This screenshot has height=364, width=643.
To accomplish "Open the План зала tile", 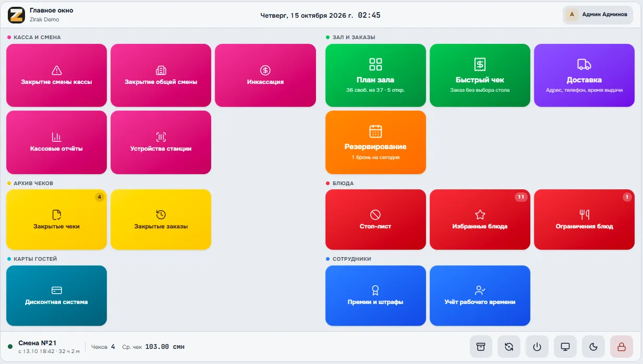I will point(375,75).
